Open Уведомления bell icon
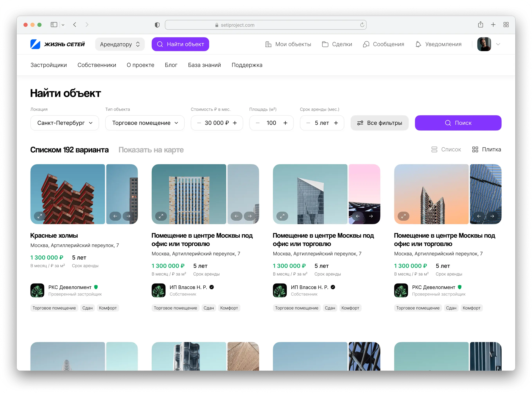Viewport: 532px width, 393px height. 418,44
